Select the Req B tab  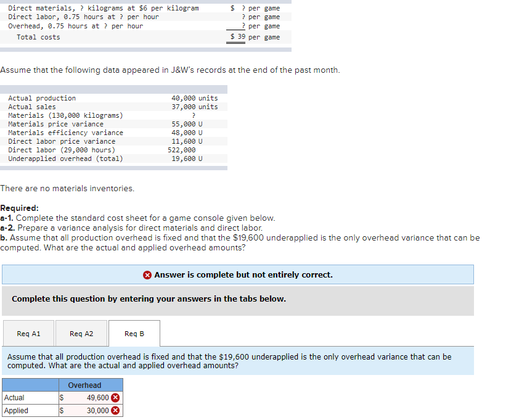[x=134, y=333]
